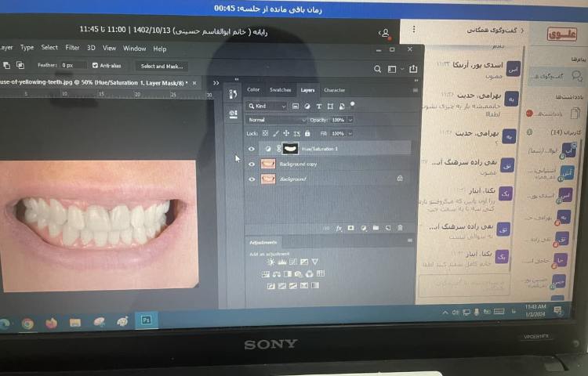Open Chrome from the taskbar

pos(27,323)
